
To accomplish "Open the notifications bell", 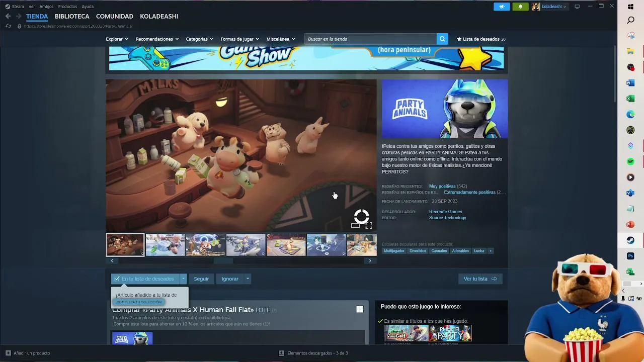I will pos(520,7).
